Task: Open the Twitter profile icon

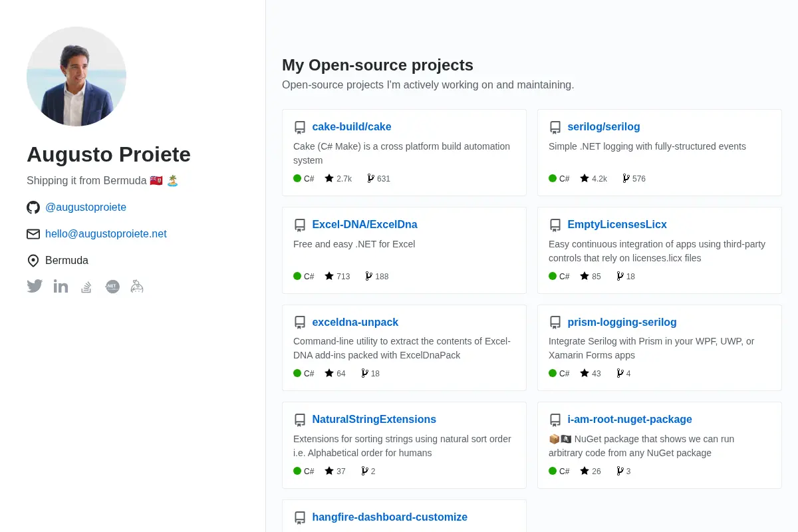Action: (35, 287)
